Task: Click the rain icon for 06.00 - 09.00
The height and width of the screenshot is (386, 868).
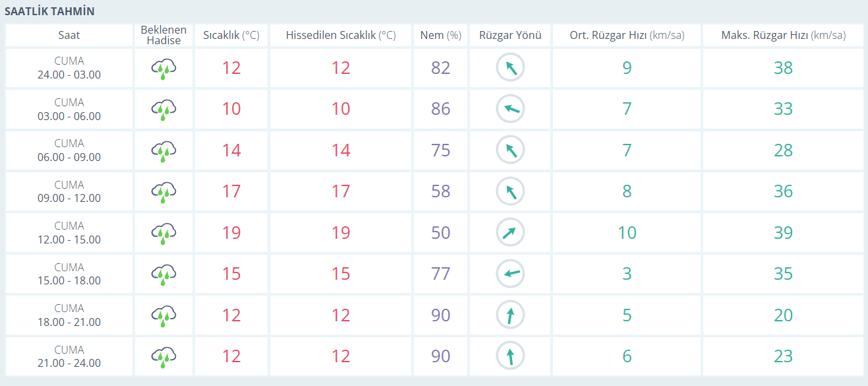Action: [x=164, y=151]
